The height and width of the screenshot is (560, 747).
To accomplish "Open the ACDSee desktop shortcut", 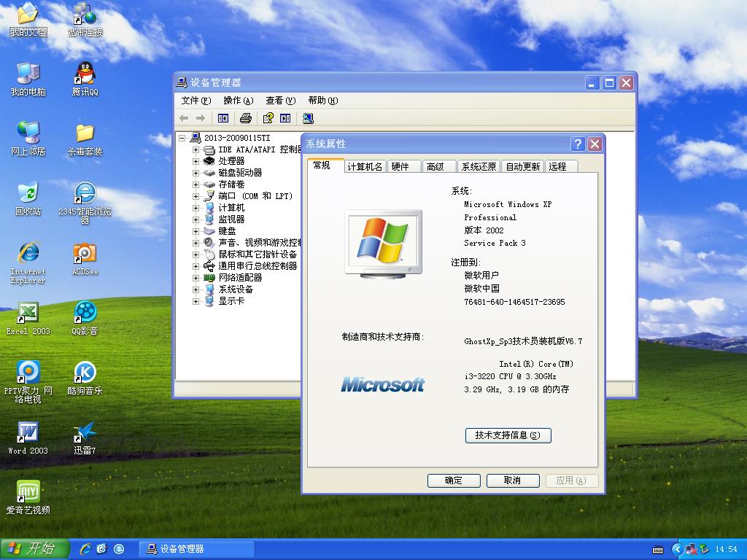I will tap(85, 259).
